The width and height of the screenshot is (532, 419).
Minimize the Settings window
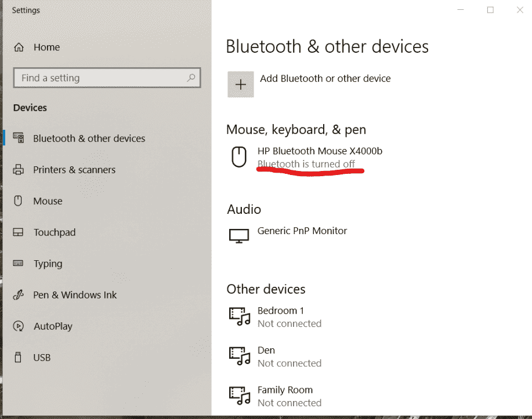point(461,10)
